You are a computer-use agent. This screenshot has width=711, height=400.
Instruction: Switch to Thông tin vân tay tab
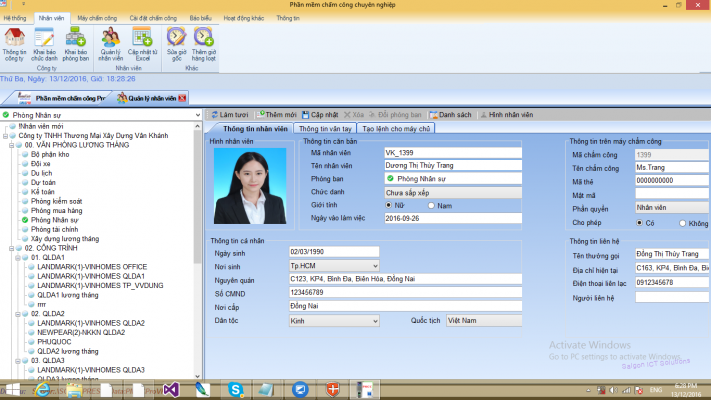pyautogui.click(x=325, y=129)
